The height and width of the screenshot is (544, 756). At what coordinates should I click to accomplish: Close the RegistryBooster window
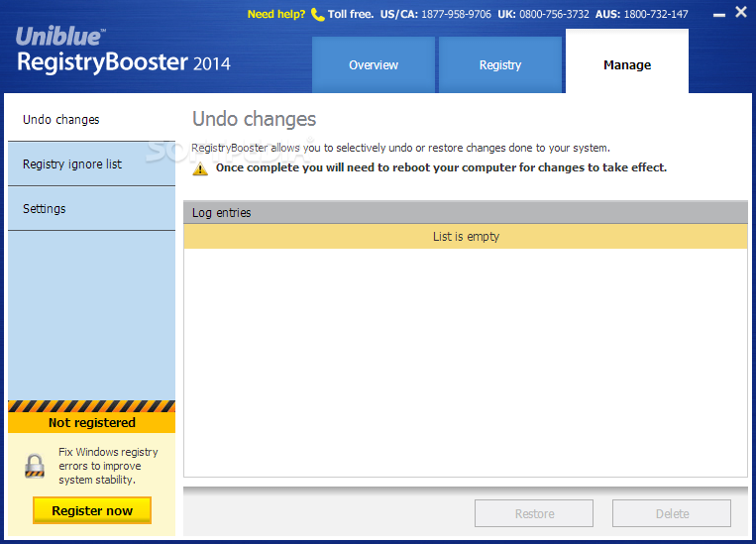[x=741, y=12]
